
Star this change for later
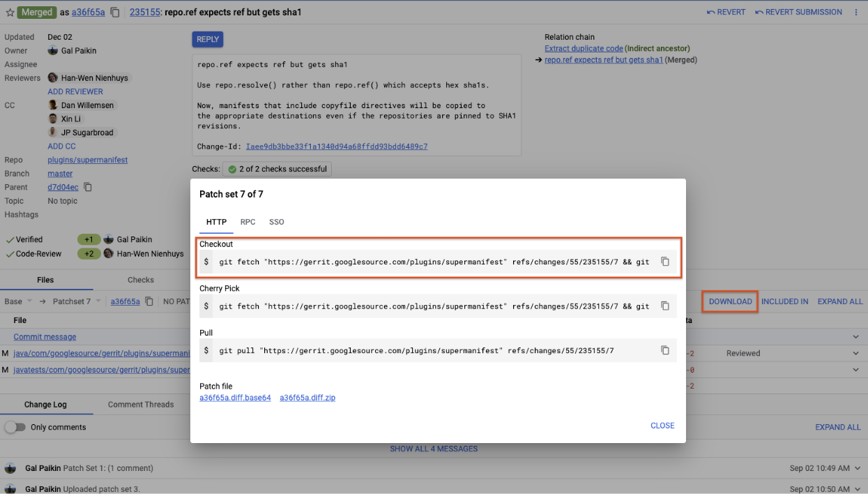click(11, 12)
